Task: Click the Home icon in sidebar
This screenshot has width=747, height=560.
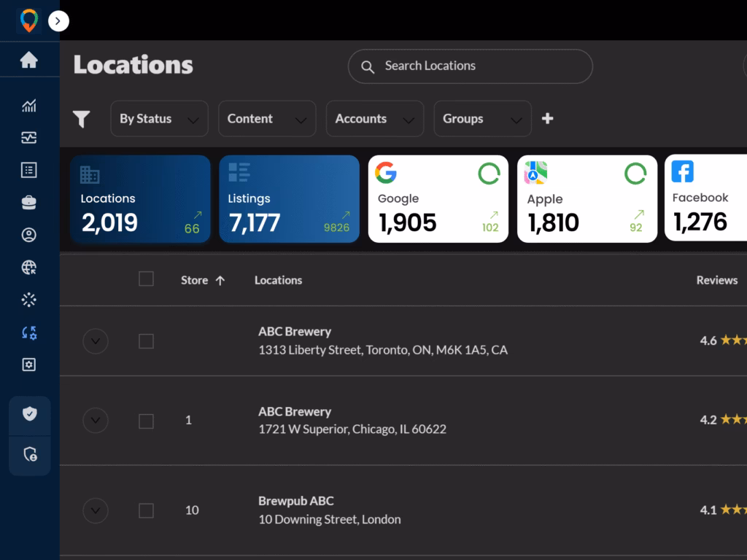Action: click(x=29, y=60)
